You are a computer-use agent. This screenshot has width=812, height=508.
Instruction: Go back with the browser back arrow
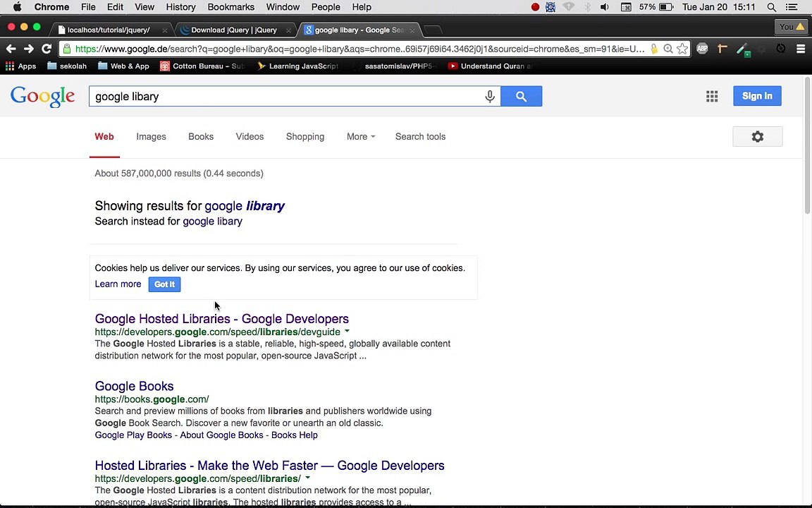pos(11,49)
